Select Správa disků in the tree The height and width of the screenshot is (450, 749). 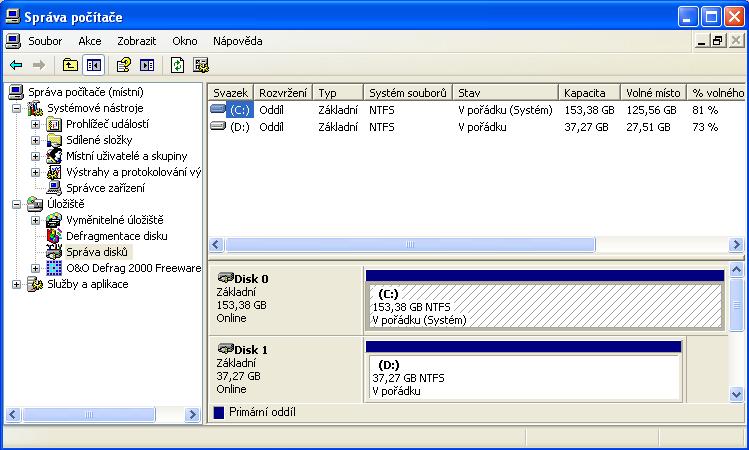[97, 252]
